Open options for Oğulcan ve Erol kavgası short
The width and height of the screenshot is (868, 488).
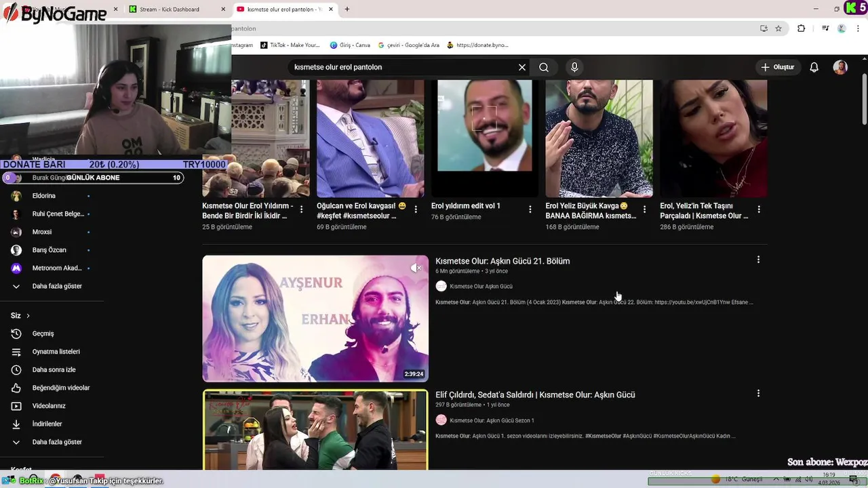pos(416,209)
